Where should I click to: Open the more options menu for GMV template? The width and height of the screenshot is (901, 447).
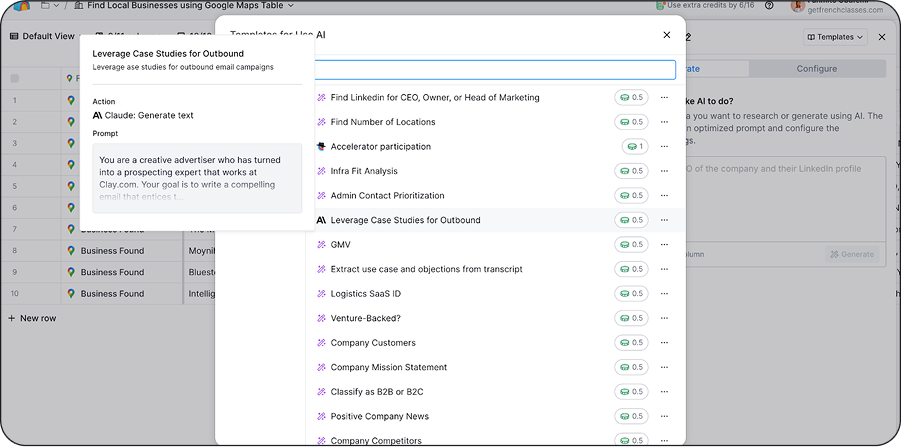click(664, 245)
